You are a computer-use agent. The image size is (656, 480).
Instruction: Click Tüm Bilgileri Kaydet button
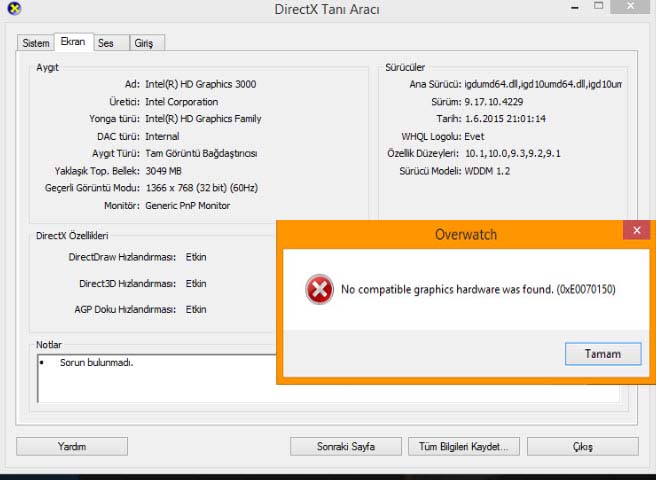464,447
